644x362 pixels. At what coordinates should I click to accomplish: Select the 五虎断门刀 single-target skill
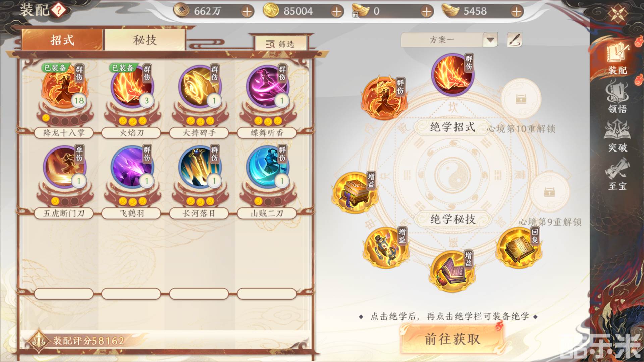tap(65, 167)
